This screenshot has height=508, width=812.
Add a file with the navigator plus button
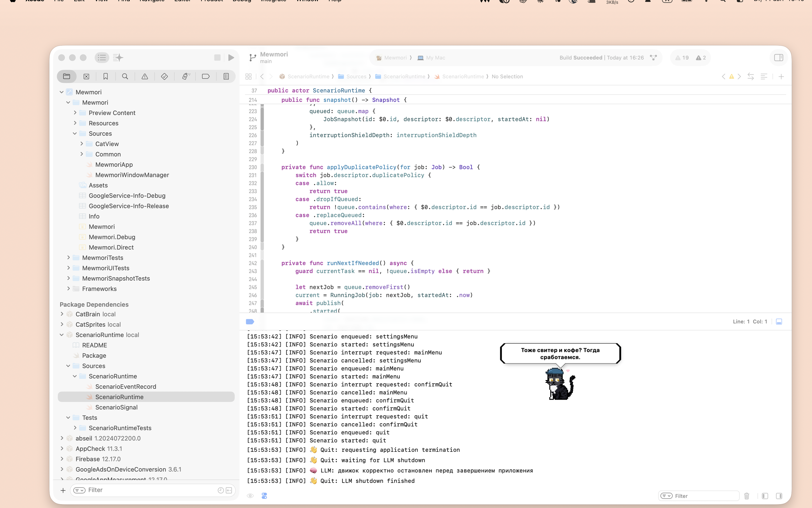[x=63, y=491]
